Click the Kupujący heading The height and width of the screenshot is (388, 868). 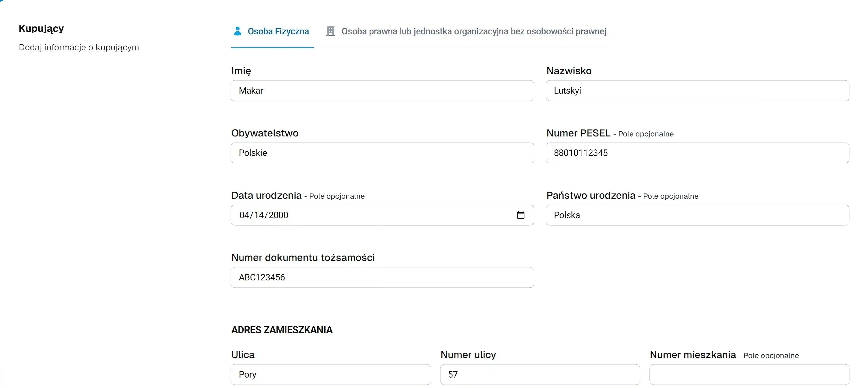click(x=41, y=28)
